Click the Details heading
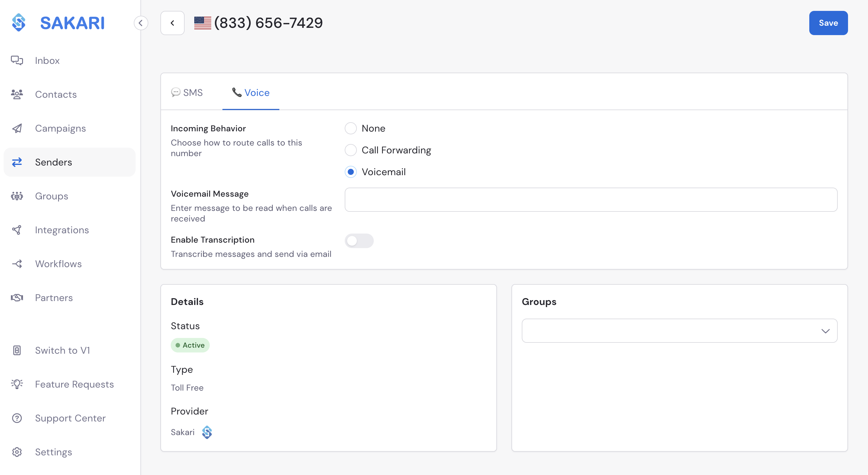Image resolution: width=868 pixels, height=475 pixels. (x=187, y=302)
